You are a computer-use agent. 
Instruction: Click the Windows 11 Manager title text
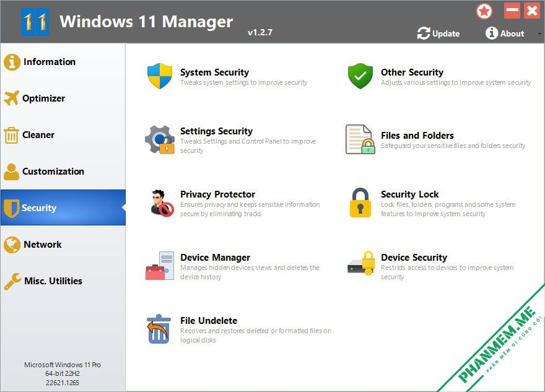146,22
